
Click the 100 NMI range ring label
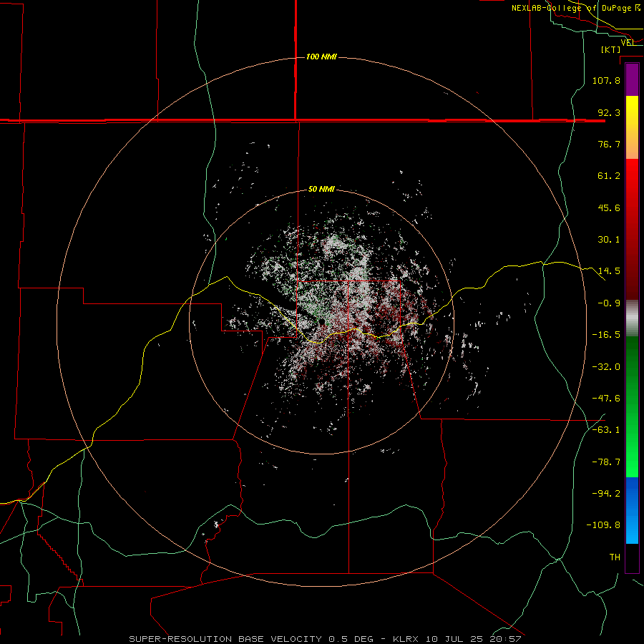coord(321,57)
